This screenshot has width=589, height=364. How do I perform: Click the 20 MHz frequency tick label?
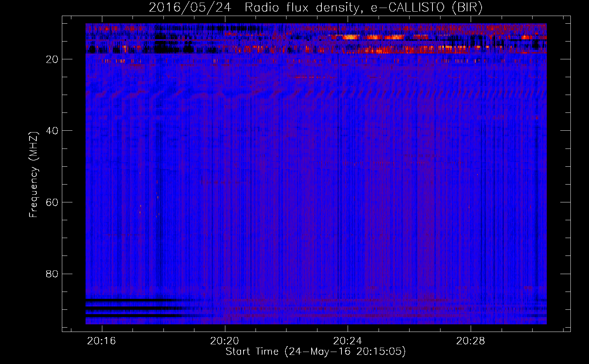pos(52,59)
